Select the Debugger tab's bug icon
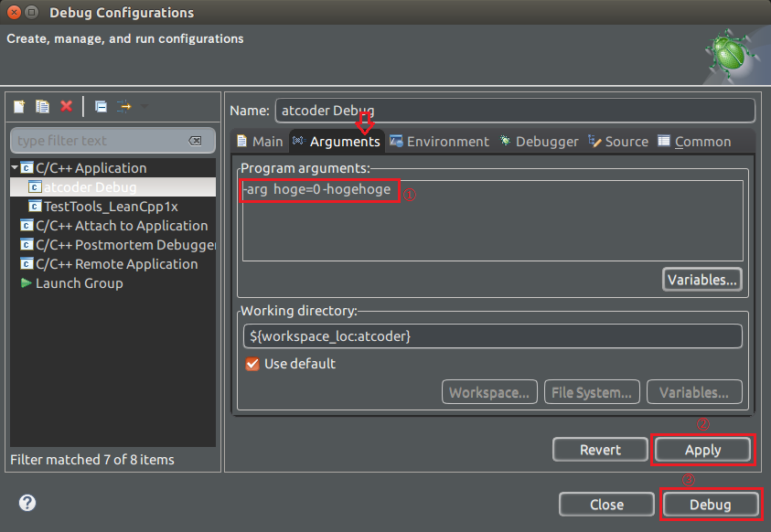This screenshot has height=532, width=771. click(x=504, y=141)
